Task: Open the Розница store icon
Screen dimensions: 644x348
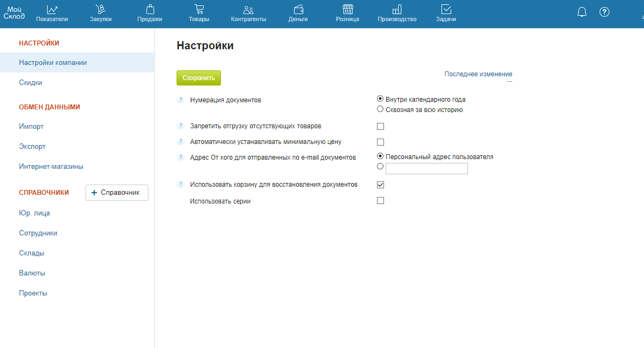Action: click(348, 9)
